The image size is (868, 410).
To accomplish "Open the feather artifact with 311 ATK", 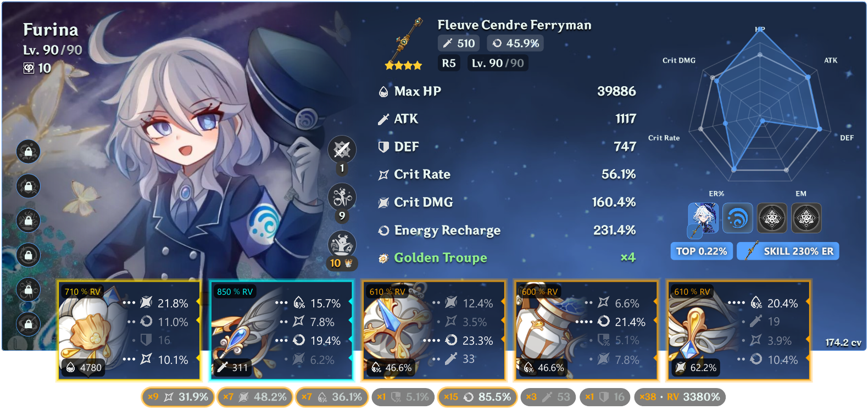I will (281, 330).
